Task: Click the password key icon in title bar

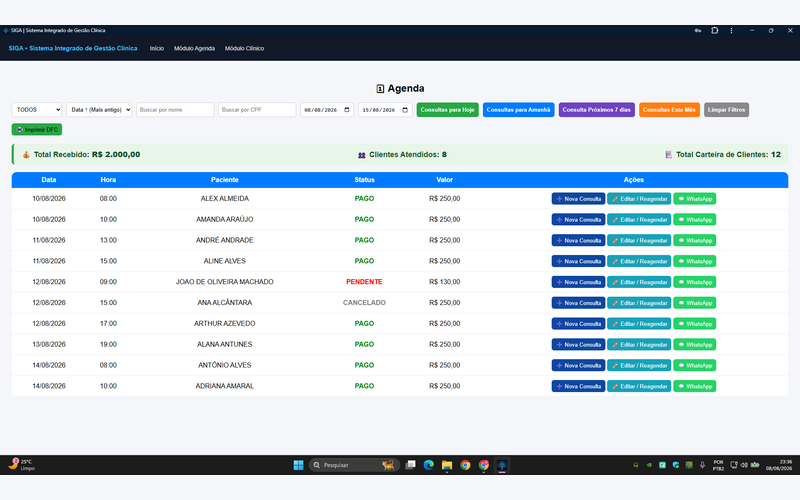Action: (x=697, y=31)
